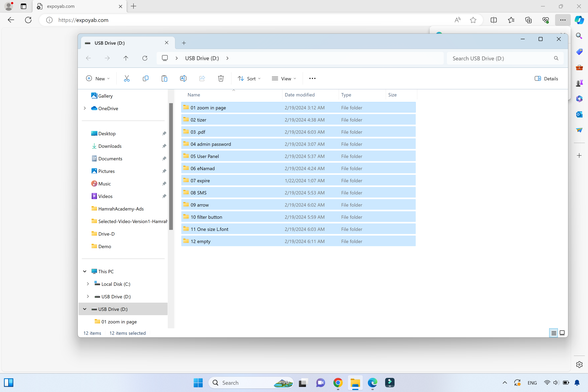The height and width of the screenshot is (392, 588).
Task: Open See more three-dots menu
Action: coord(312,79)
